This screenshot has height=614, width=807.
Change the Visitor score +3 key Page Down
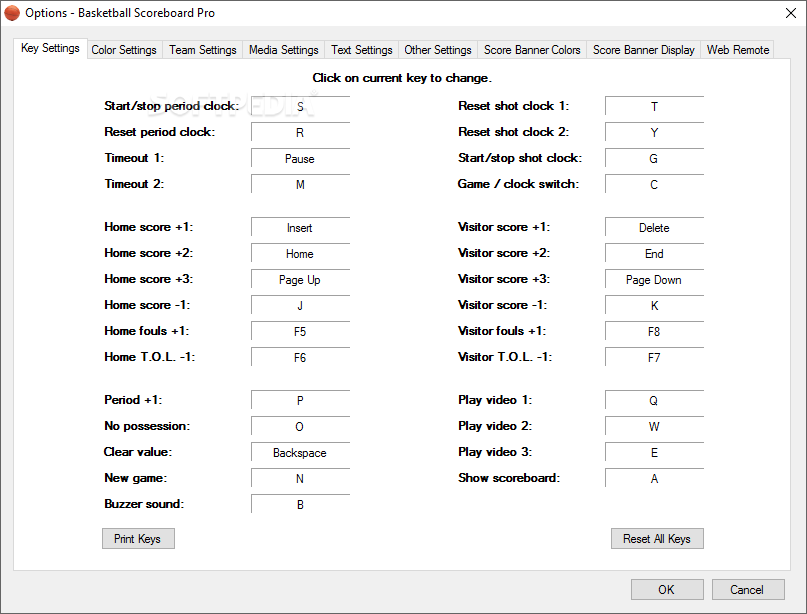(x=654, y=279)
